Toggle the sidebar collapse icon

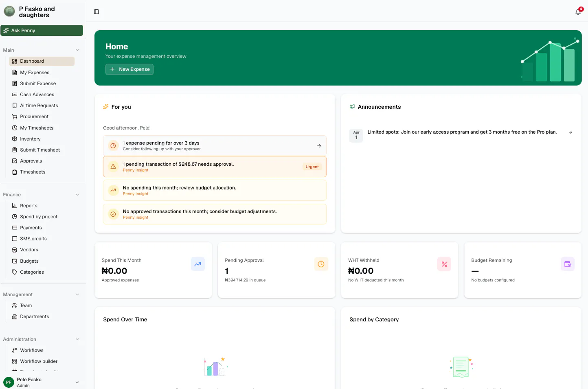tap(97, 12)
